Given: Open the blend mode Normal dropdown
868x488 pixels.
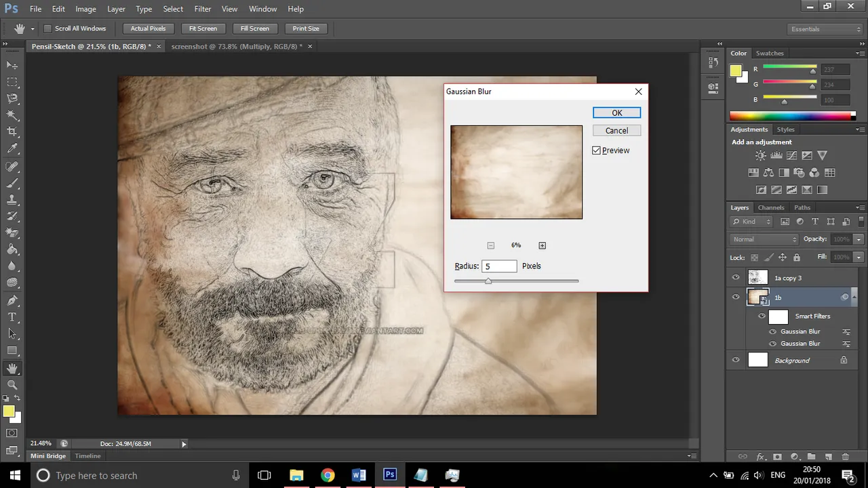Looking at the screenshot, I should coord(765,239).
